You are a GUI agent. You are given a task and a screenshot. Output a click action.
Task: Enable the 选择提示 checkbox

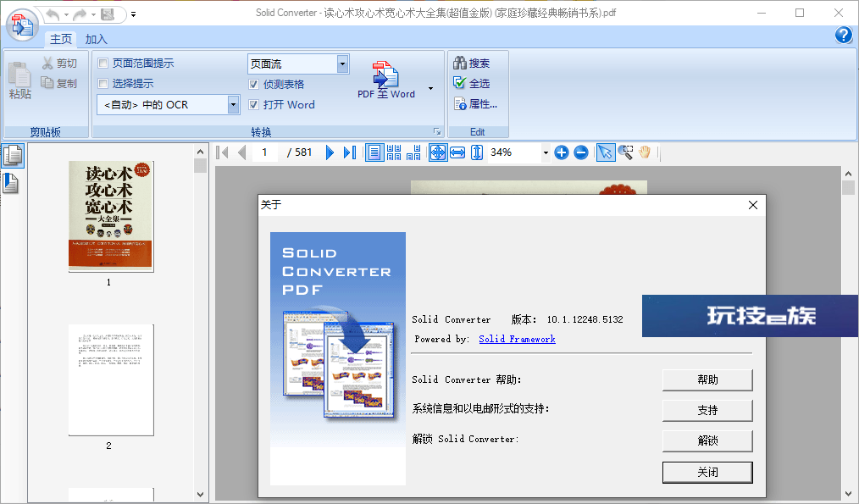[103, 84]
